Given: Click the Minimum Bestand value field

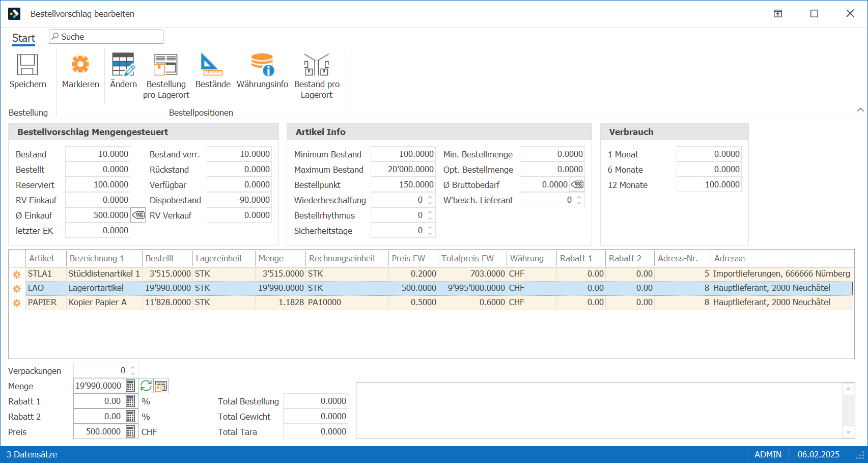Looking at the screenshot, I should (403, 154).
